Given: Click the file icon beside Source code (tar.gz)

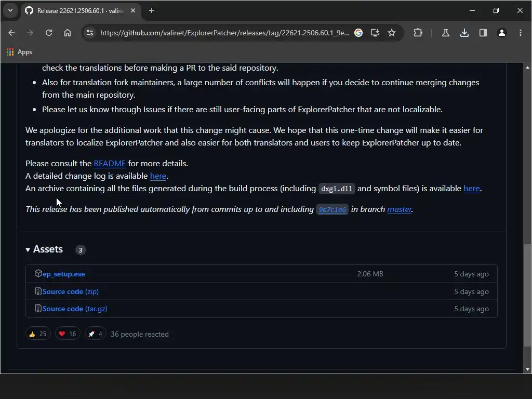Looking at the screenshot, I should (x=38, y=309).
